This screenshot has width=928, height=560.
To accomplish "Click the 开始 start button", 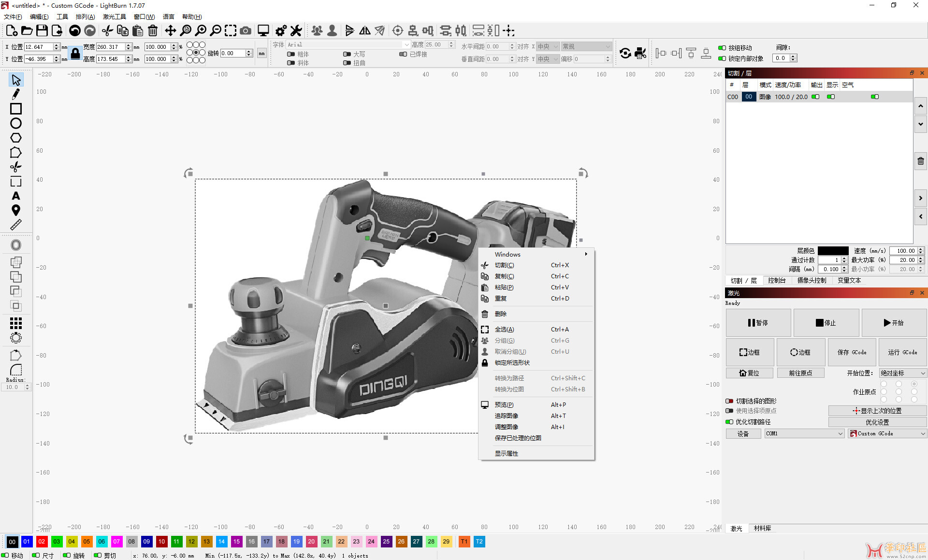I will (894, 323).
